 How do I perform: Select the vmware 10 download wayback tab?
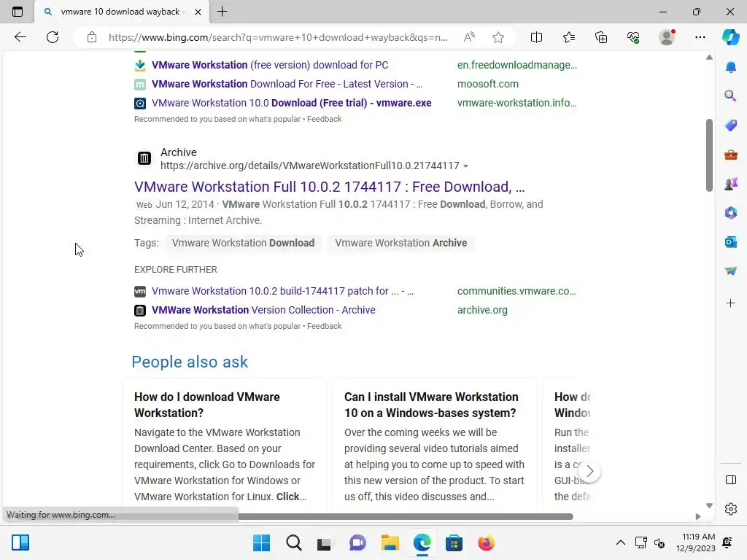pos(122,12)
